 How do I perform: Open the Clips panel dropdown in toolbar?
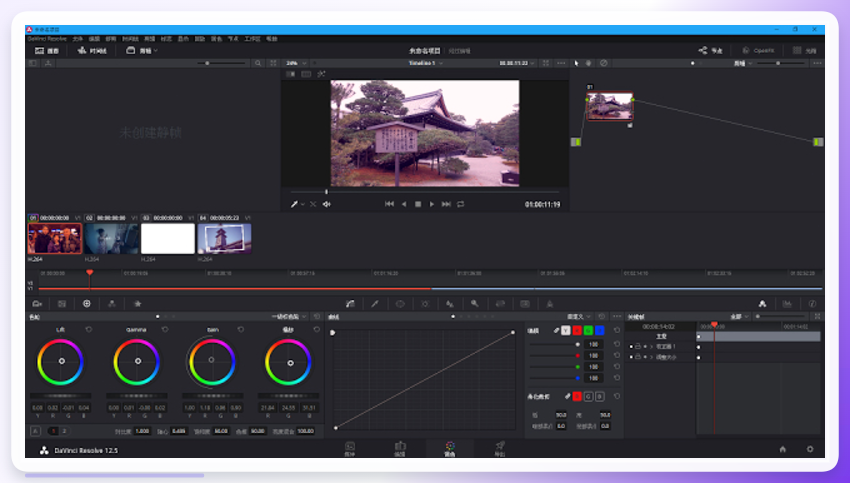pyautogui.click(x=142, y=50)
